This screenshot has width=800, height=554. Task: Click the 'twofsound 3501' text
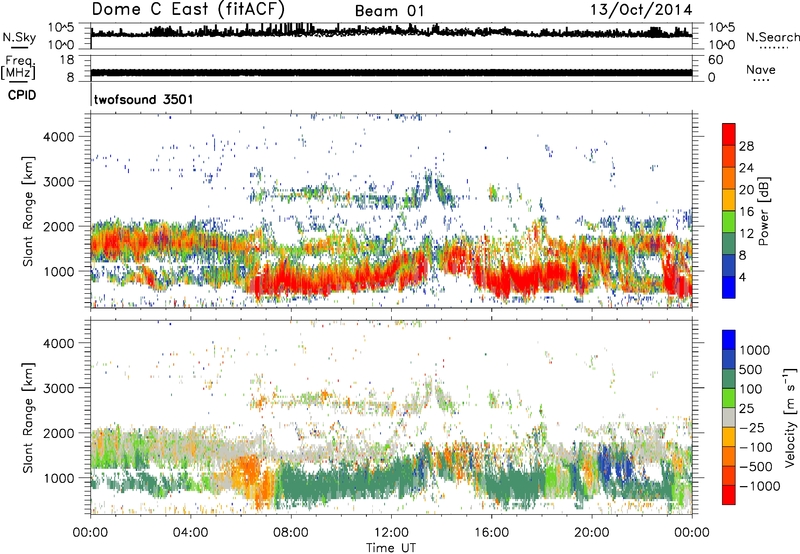143,99
